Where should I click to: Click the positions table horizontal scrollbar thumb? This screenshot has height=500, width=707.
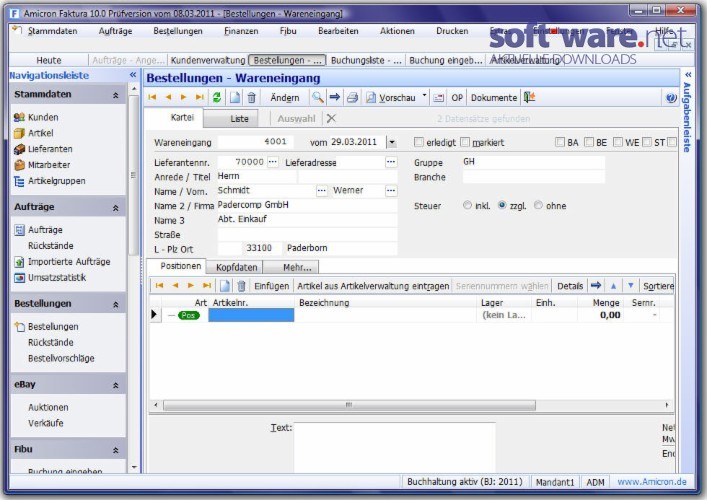point(349,405)
